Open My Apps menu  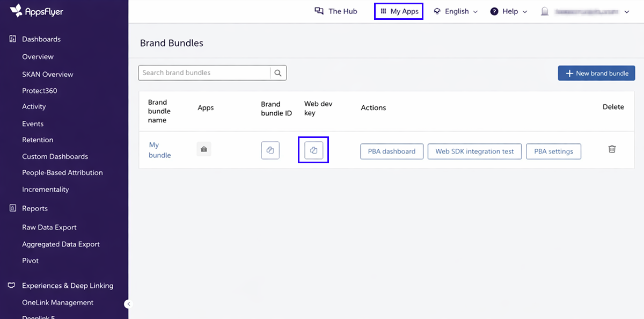point(399,11)
